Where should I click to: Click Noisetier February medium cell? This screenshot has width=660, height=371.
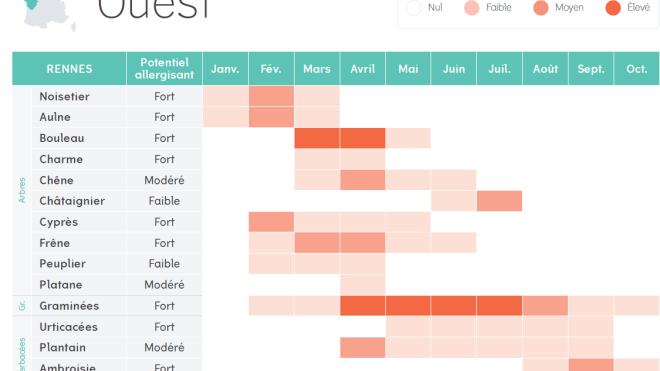pyautogui.click(x=271, y=96)
